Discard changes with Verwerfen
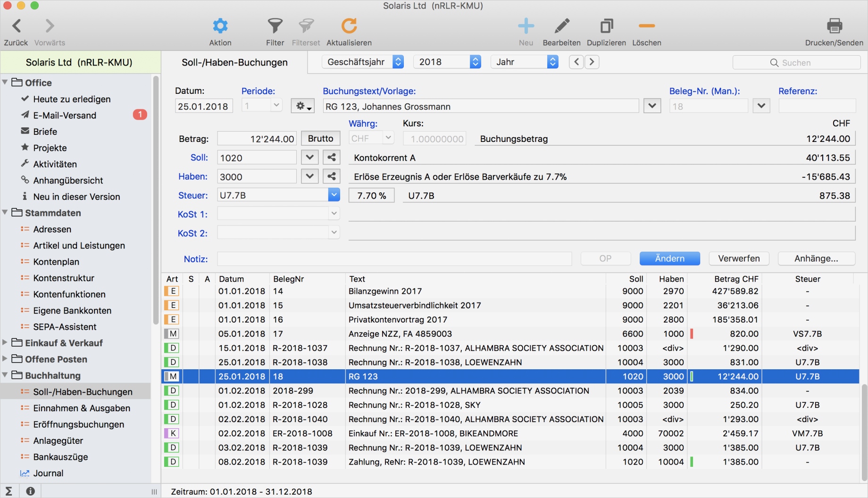The height and width of the screenshot is (498, 868). (x=739, y=258)
